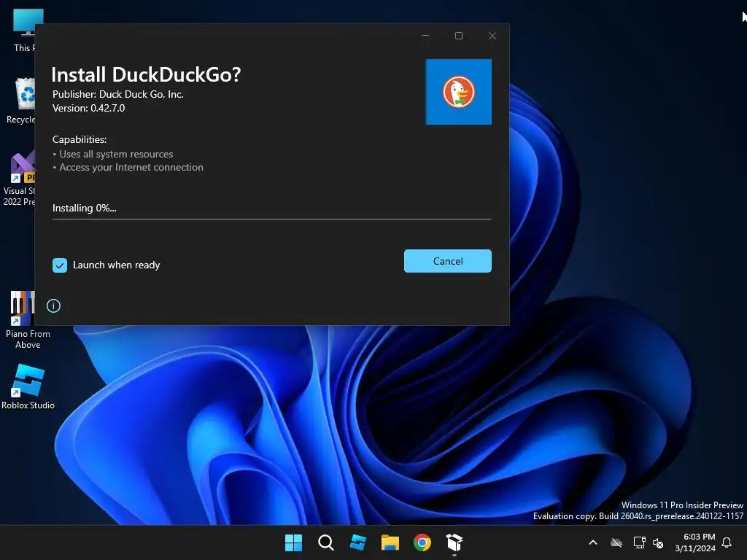This screenshot has width=747, height=560.
Task: Click the Publisher: Duck Duck Go, Inc. text
Action: [117, 94]
